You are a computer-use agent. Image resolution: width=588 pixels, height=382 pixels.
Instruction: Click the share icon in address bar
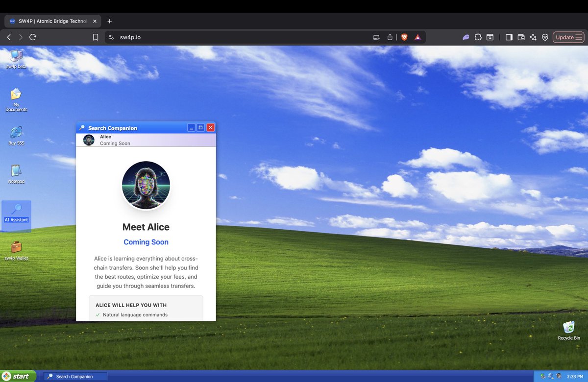[x=390, y=37]
